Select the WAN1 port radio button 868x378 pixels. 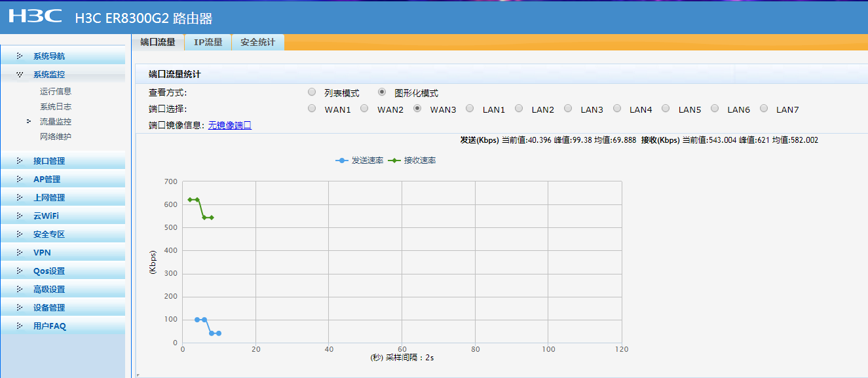click(x=312, y=109)
